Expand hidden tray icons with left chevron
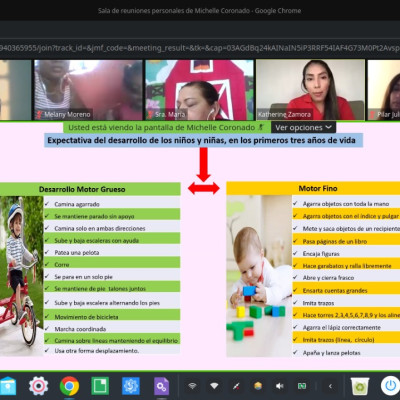 coord(330,386)
